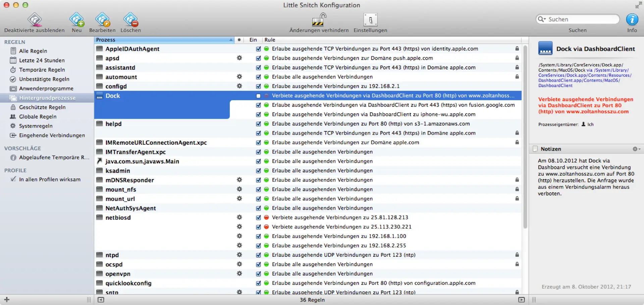Enable the unchecked Dock zoltanhosszu rule checkbox

pyautogui.click(x=258, y=96)
